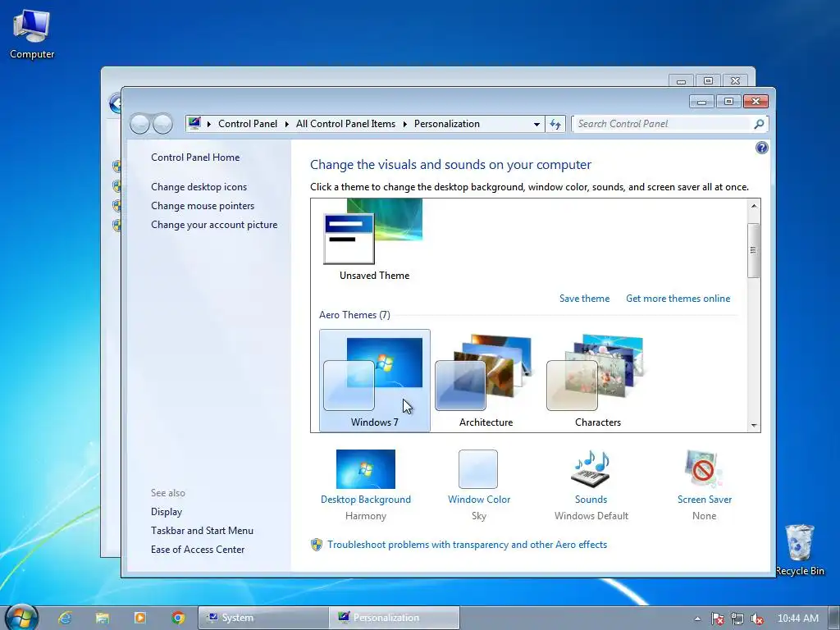Screen dimensions: 840x630
Task: Switch to System taskbar button
Action: [x=263, y=618]
